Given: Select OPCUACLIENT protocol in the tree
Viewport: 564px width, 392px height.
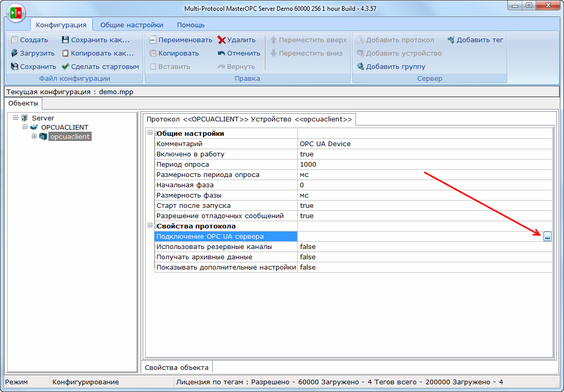Looking at the screenshot, I should click(x=64, y=127).
